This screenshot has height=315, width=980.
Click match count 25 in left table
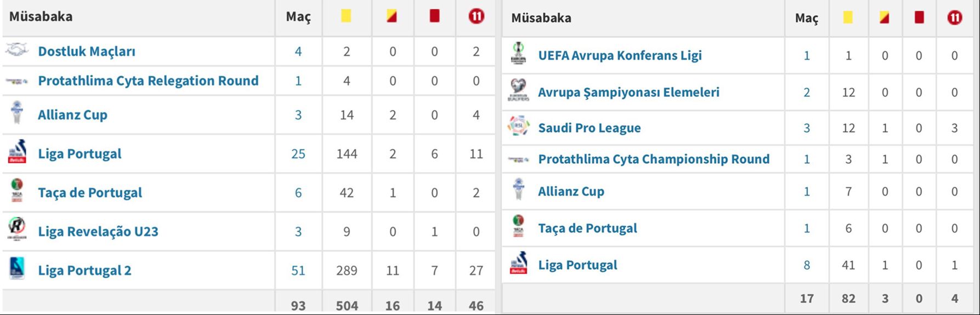point(298,154)
